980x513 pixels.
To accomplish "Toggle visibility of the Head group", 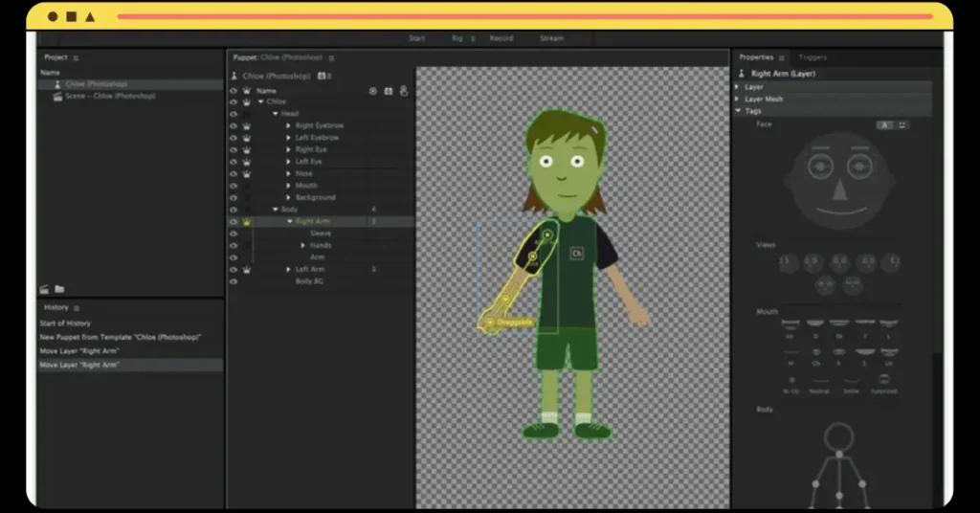I will [x=234, y=114].
